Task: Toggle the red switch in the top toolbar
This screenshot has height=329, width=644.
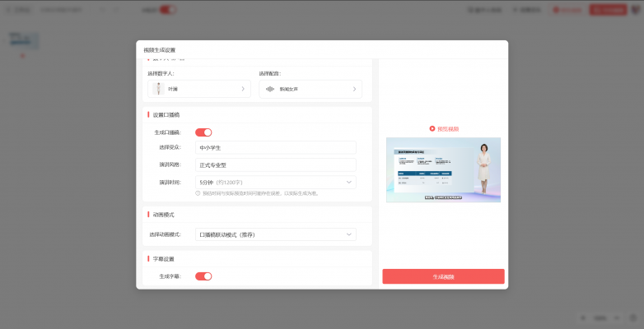Action: (167, 10)
